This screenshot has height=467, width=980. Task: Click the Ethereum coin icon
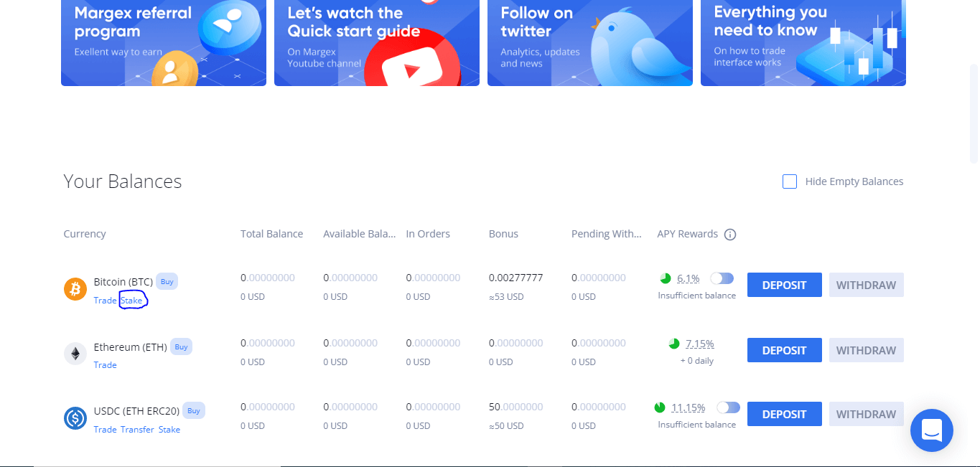pyautogui.click(x=75, y=354)
